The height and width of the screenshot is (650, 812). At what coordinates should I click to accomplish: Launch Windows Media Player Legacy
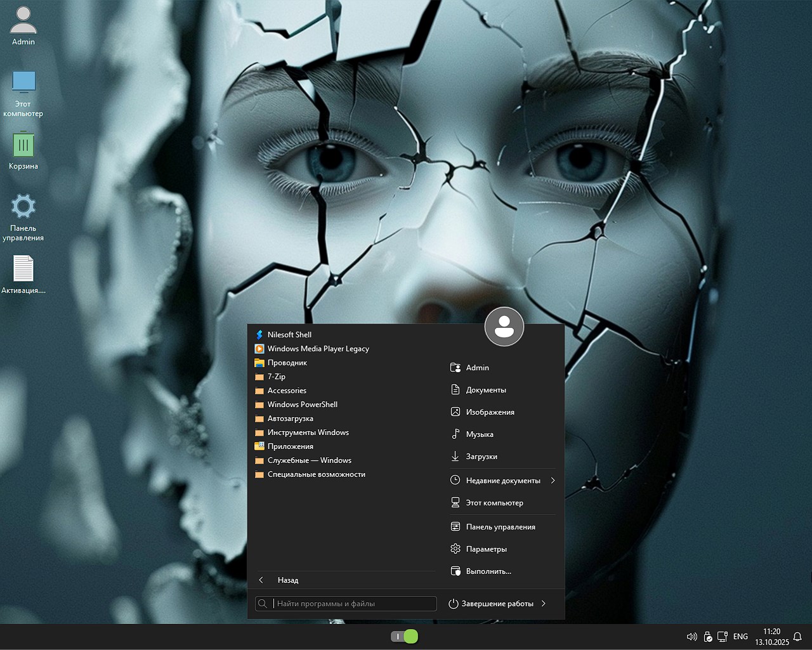coord(317,349)
